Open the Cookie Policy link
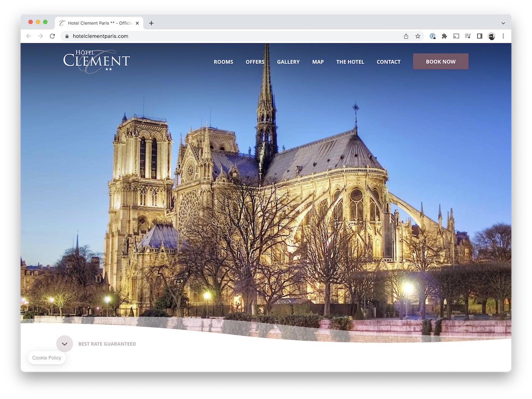 (47, 358)
